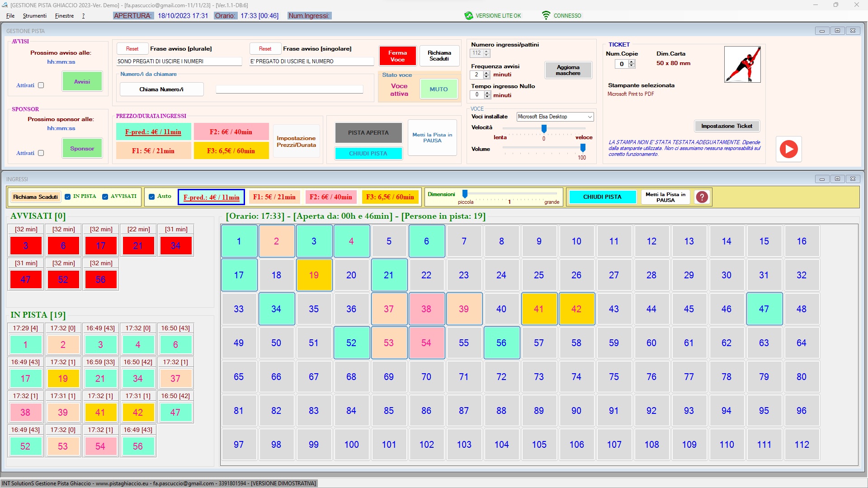Click the Numero/i da chiamare input field
The width and height of the screenshot is (868, 488).
tap(289, 89)
